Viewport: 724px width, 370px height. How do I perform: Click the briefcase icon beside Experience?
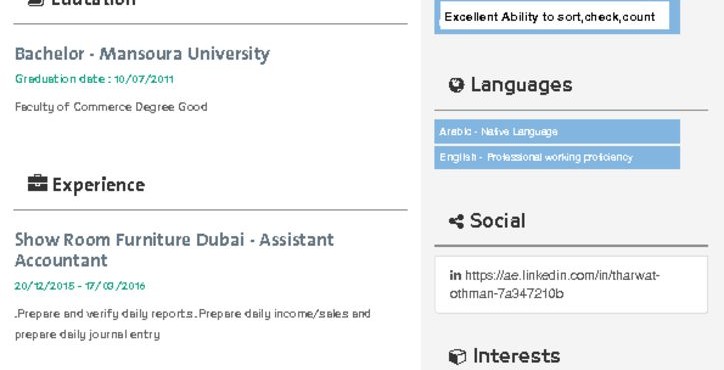tap(37, 183)
